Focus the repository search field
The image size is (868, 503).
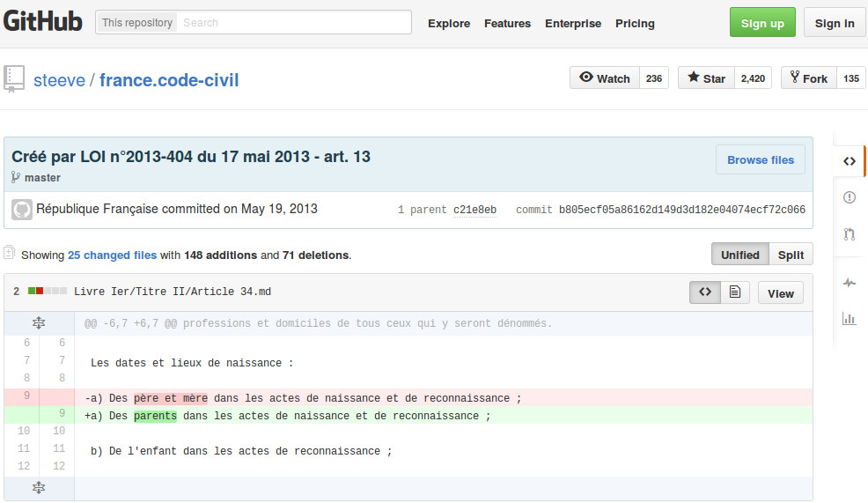click(294, 22)
